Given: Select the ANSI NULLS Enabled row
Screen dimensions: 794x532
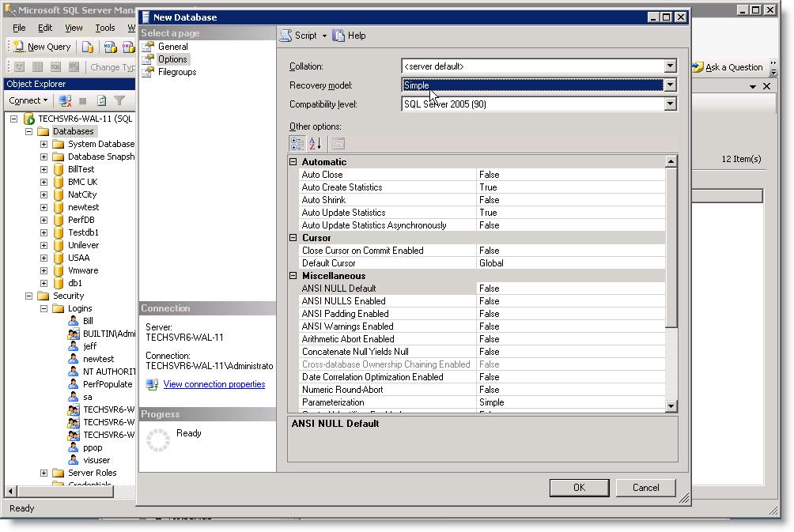Looking at the screenshot, I should coord(482,301).
